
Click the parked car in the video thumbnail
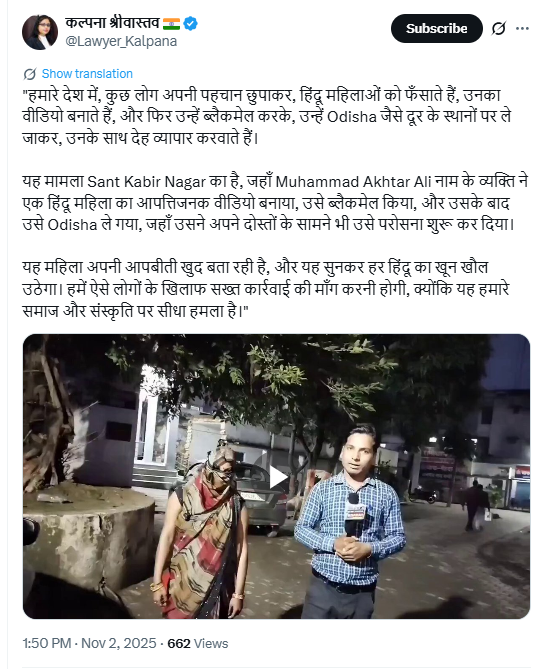click(260, 497)
